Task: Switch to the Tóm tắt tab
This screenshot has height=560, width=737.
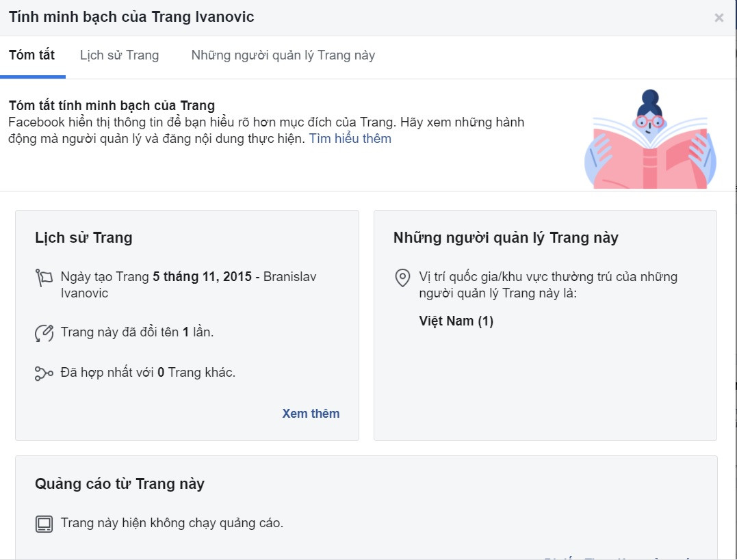Action: pos(32,55)
